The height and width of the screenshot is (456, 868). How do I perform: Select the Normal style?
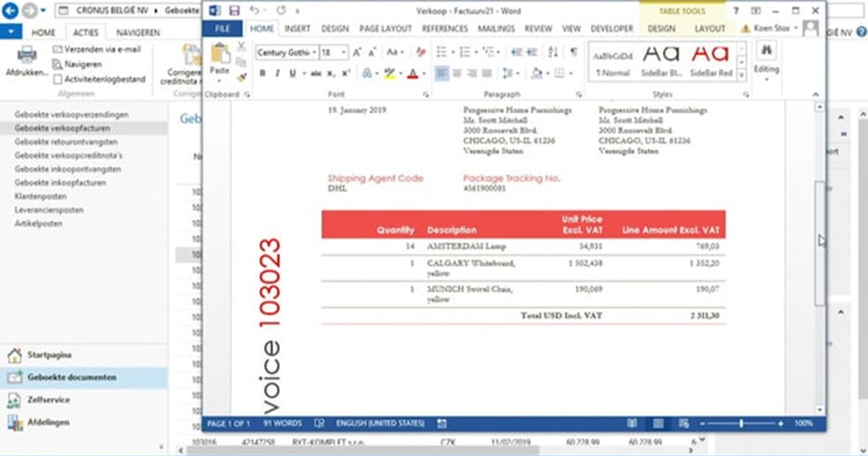pyautogui.click(x=613, y=61)
